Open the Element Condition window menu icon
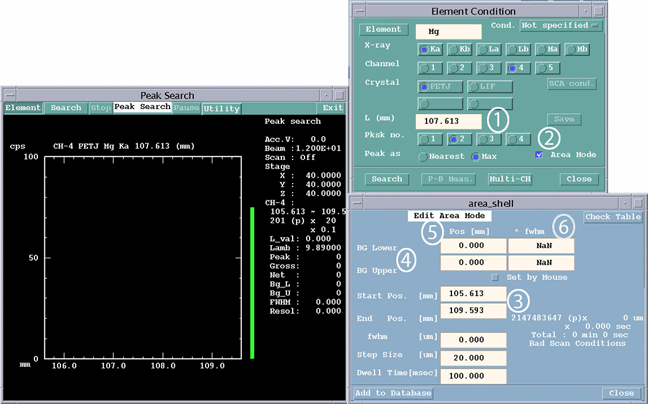Screen dimensions: 648x404 [359, 10]
